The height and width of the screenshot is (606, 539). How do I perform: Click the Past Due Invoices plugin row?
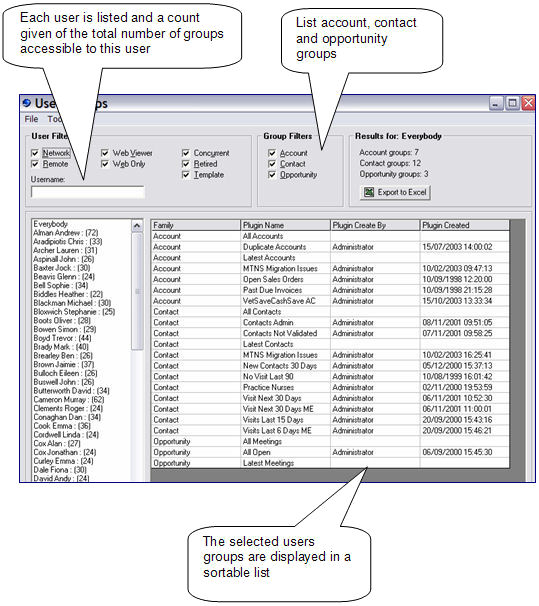(330, 290)
